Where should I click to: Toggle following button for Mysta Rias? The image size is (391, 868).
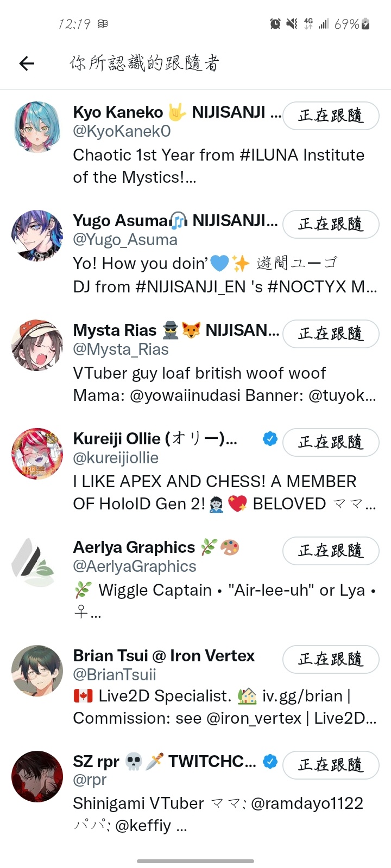coord(331,334)
